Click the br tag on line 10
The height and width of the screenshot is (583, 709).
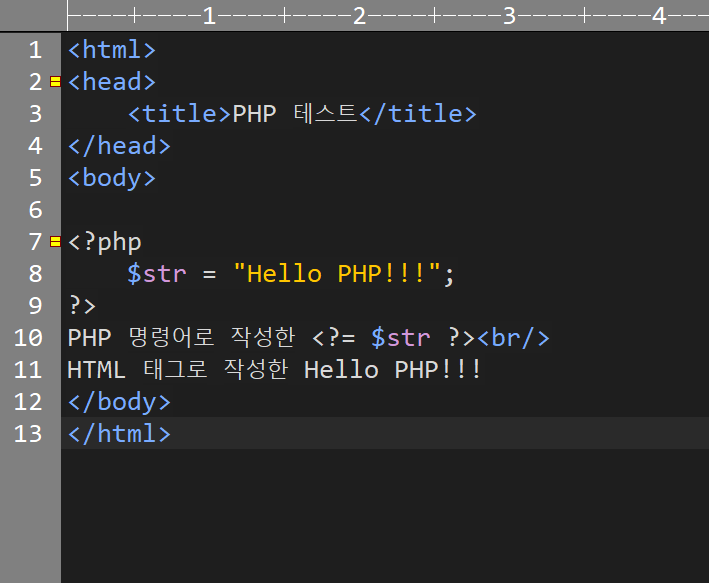(x=514, y=338)
